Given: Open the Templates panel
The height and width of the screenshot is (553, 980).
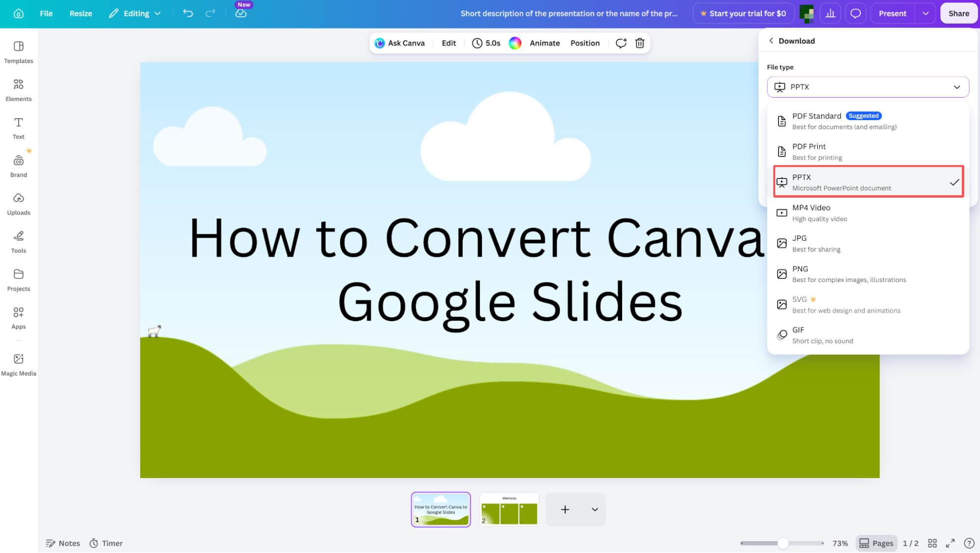Looking at the screenshot, I should click(x=19, y=52).
